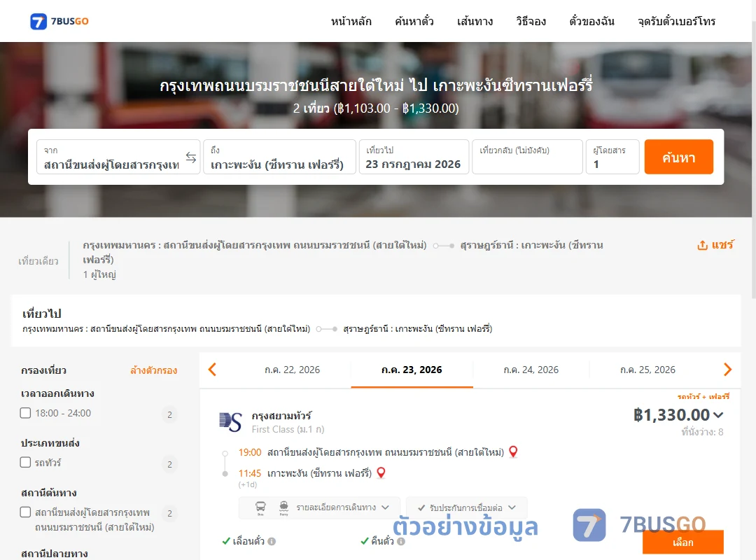This screenshot has height=560, width=756.
Task: Select the ก.ค. 24, 2026 date tab
Action: click(x=531, y=370)
